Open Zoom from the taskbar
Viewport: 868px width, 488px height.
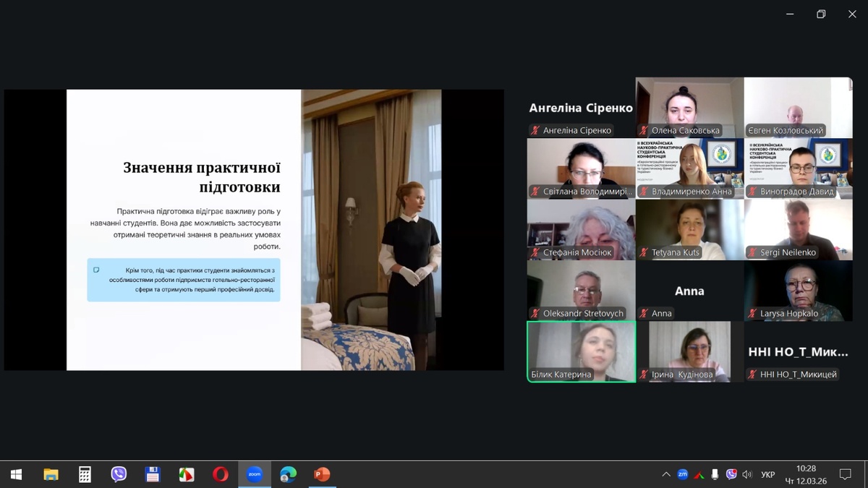[254, 474]
